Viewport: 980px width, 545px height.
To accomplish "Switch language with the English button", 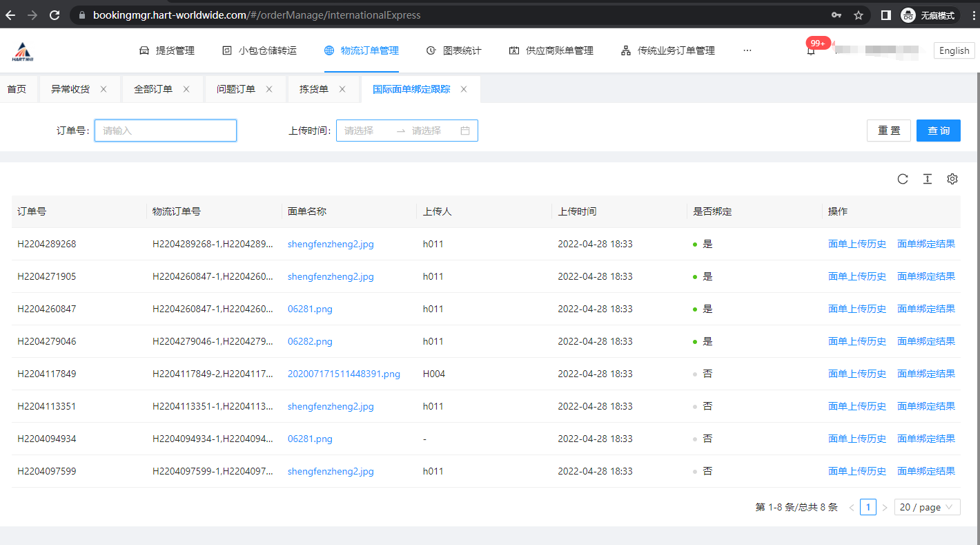I will click(x=954, y=50).
